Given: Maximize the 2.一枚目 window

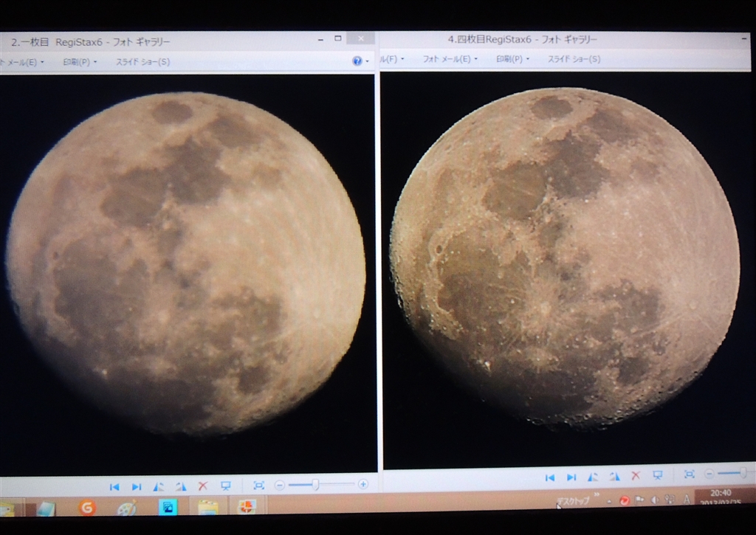Looking at the screenshot, I should click(x=338, y=38).
